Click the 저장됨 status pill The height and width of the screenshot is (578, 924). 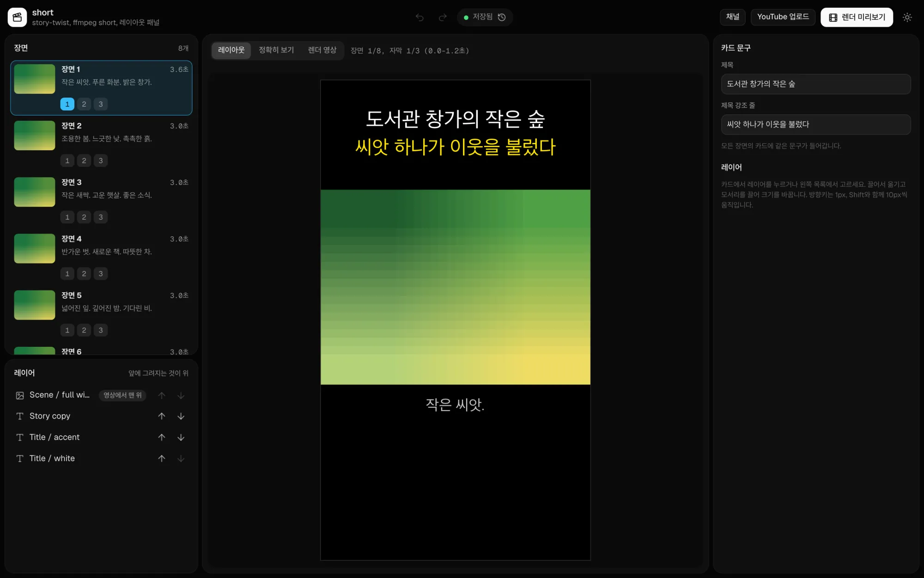pyautogui.click(x=485, y=17)
